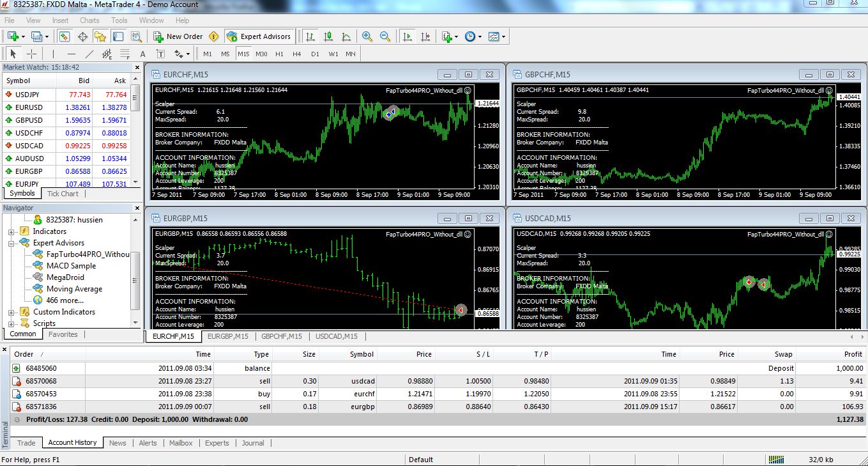
Task: Toggle Chart Shift icon
Action: (425, 36)
